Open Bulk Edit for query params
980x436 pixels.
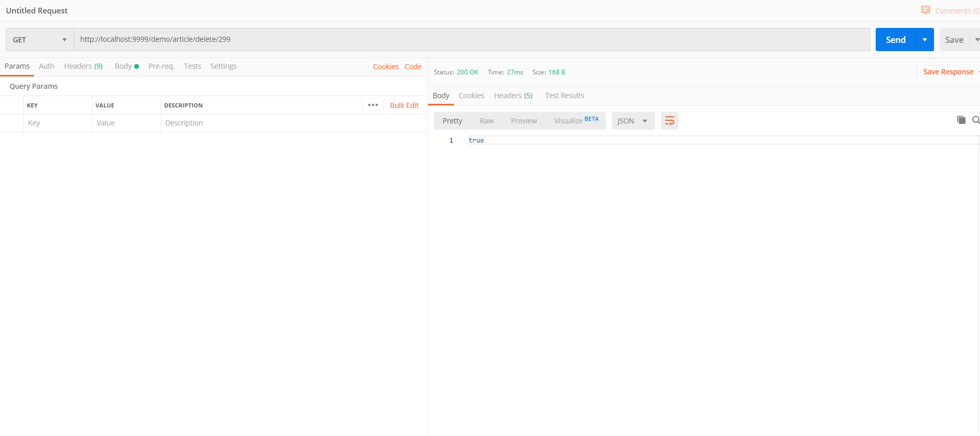tap(404, 105)
